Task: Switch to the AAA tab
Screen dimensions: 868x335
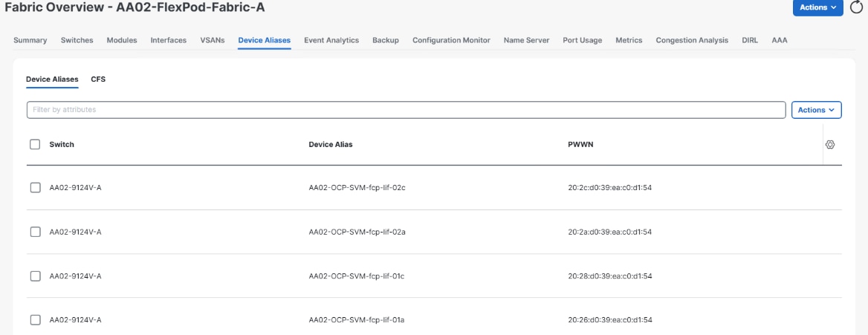Action: 780,40
